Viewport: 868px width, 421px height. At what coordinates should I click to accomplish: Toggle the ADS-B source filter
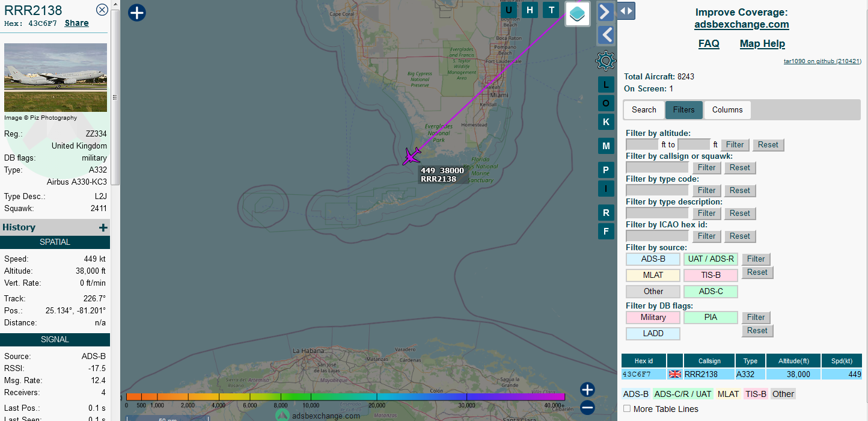653,259
